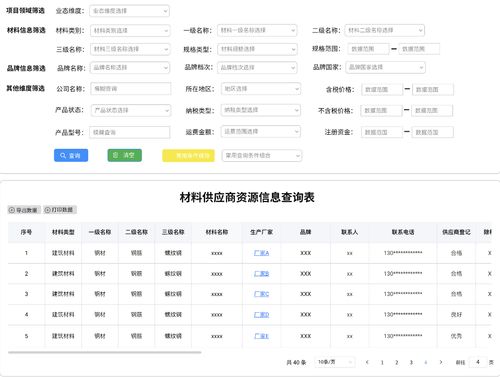
Task: Go to the next page arrow
Action: tap(441, 362)
